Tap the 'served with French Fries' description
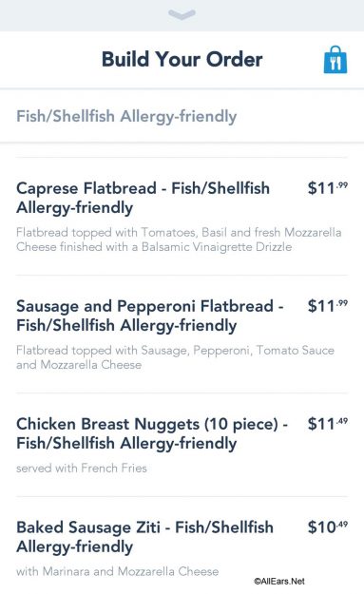This screenshot has width=364, height=594. click(82, 469)
